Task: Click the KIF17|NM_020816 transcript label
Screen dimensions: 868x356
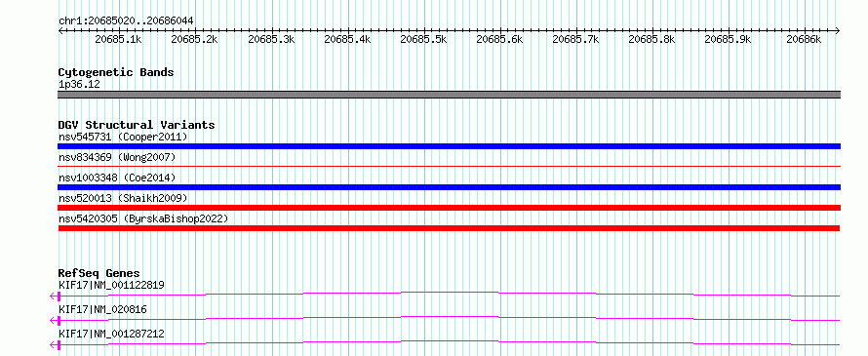Action: click(102, 309)
